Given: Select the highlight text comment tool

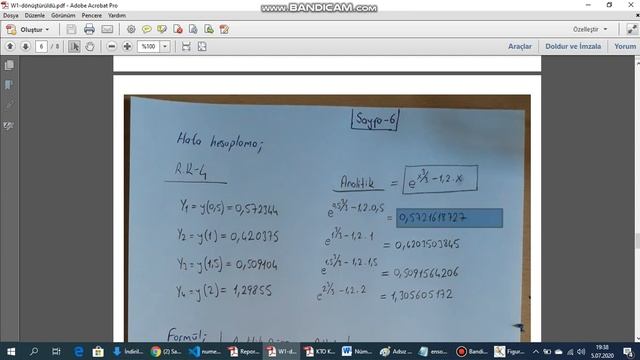Looking at the screenshot, I should 162,29.
